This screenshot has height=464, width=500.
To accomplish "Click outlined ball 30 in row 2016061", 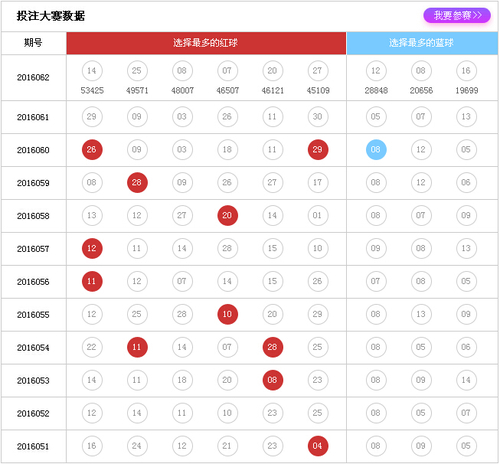I will [x=318, y=117].
